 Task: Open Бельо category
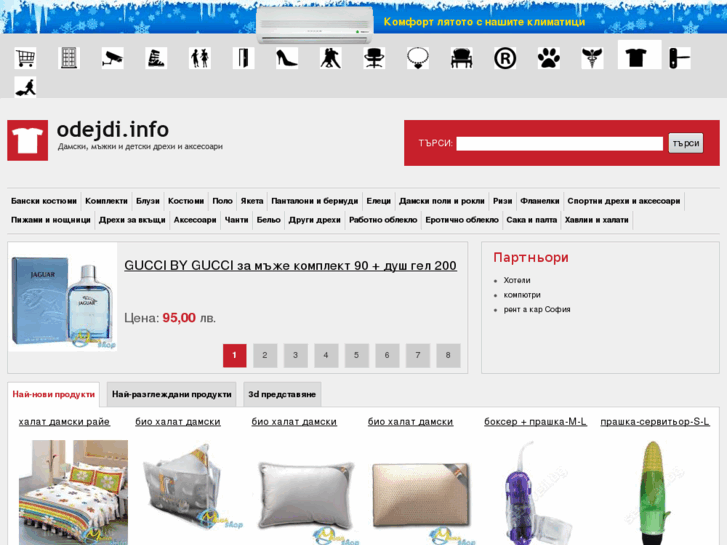coord(268,220)
